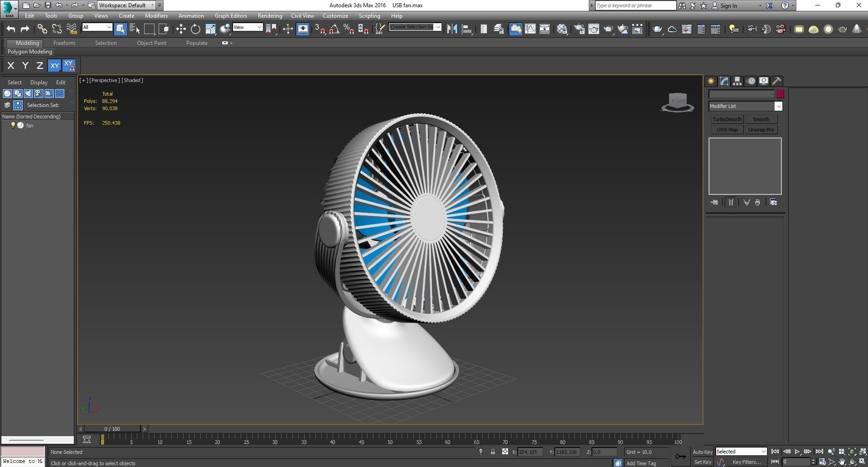Click the Align tool icon
The image size is (868, 467).
[467, 29]
